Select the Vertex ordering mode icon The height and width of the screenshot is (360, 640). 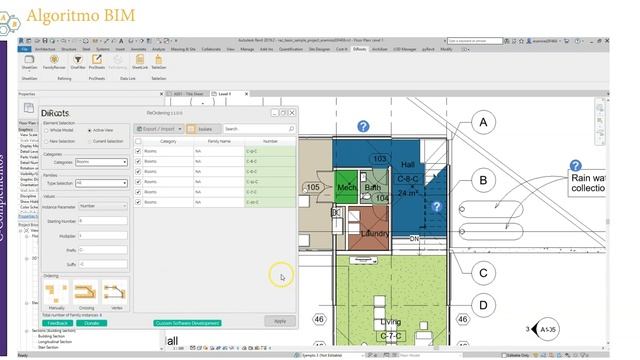[115, 291]
